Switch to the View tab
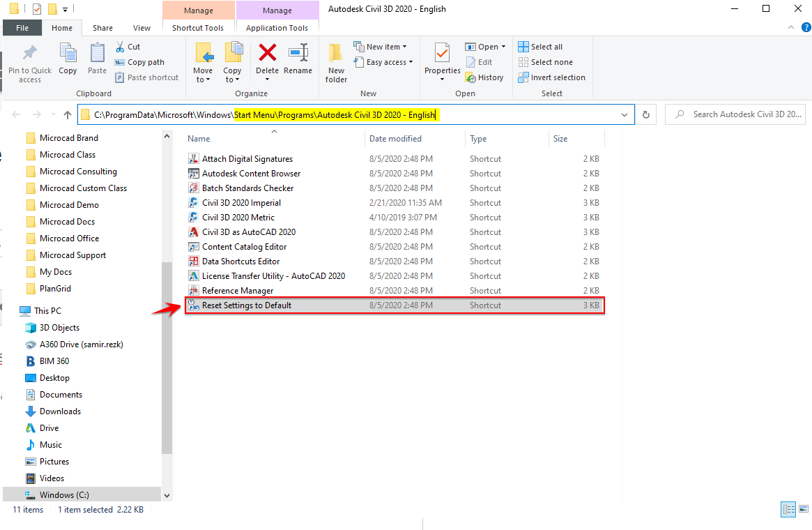 [141, 28]
